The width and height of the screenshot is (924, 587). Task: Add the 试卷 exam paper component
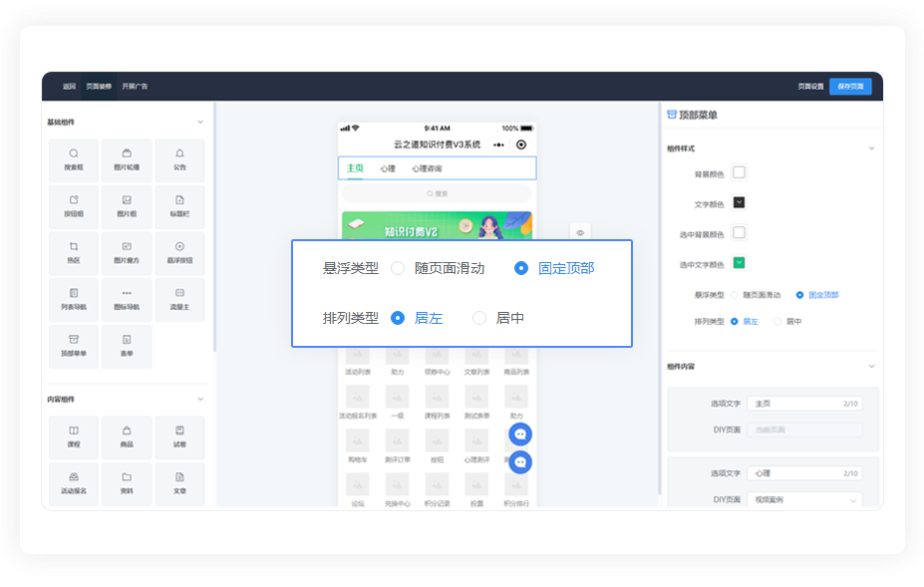tap(179, 438)
